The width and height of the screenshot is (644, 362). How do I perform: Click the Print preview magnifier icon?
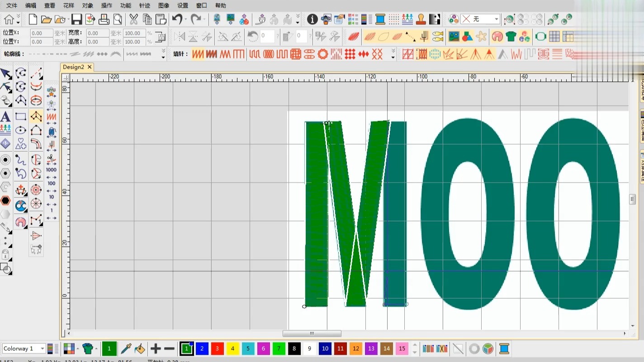click(x=118, y=19)
